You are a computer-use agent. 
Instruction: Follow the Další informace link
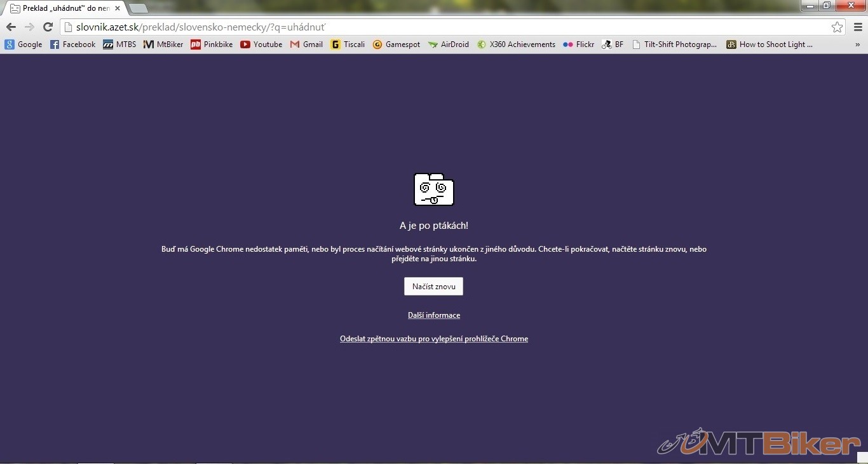coord(434,315)
